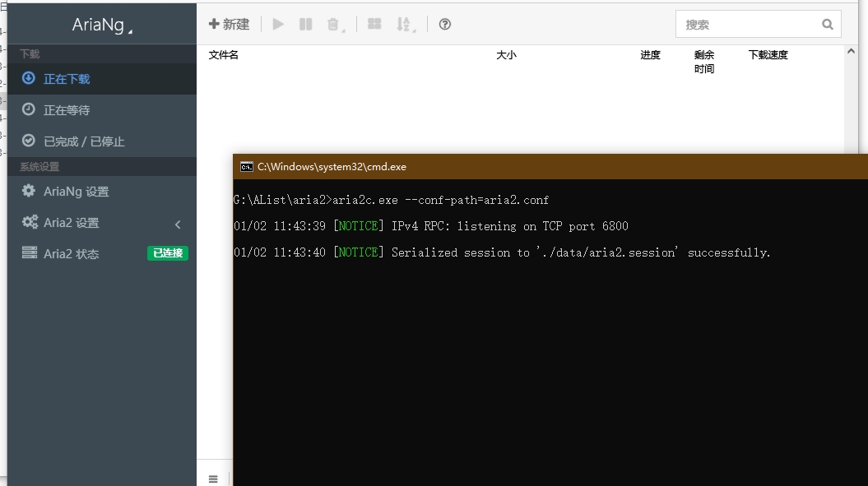Click the 'Serialized session' log line
This screenshot has width=868, height=486.
click(x=502, y=252)
